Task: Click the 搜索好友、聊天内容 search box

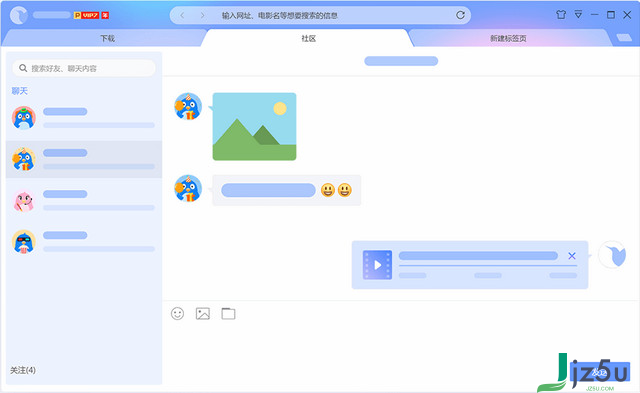Action: tap(84, 68)
